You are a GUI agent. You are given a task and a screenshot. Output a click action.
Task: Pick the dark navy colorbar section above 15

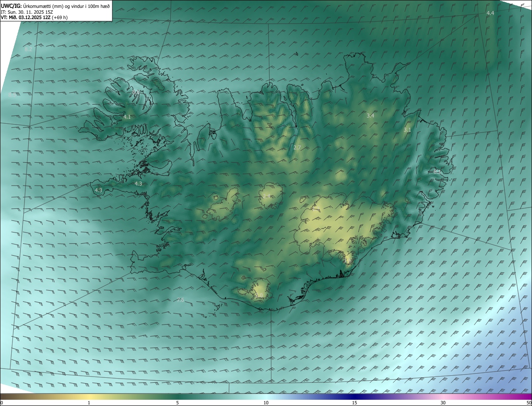(355, 396)
